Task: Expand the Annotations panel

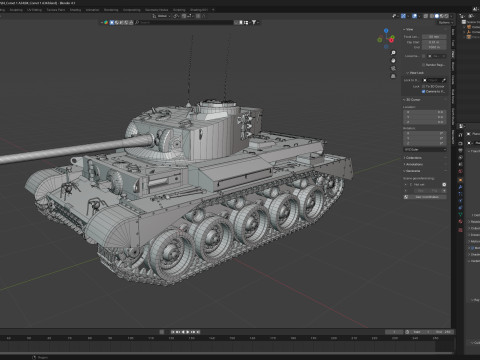Action: coord(413,164)
